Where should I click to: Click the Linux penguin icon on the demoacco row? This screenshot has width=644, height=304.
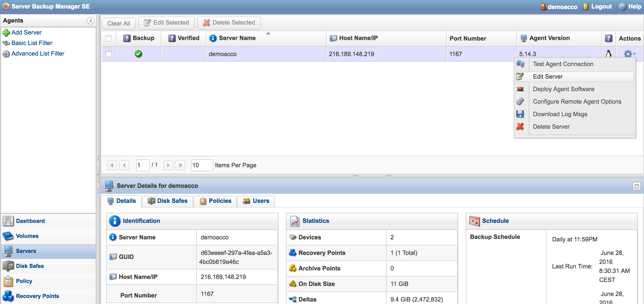pos(608,54)
